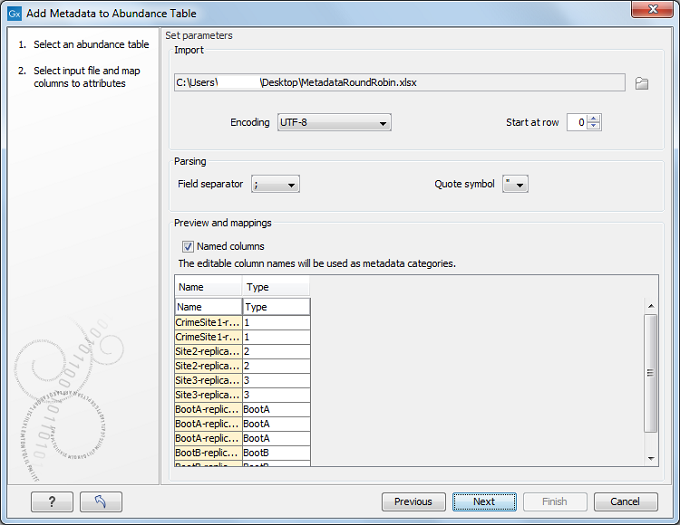Cancel the metadata import dialog

click(x=625, y=501)
